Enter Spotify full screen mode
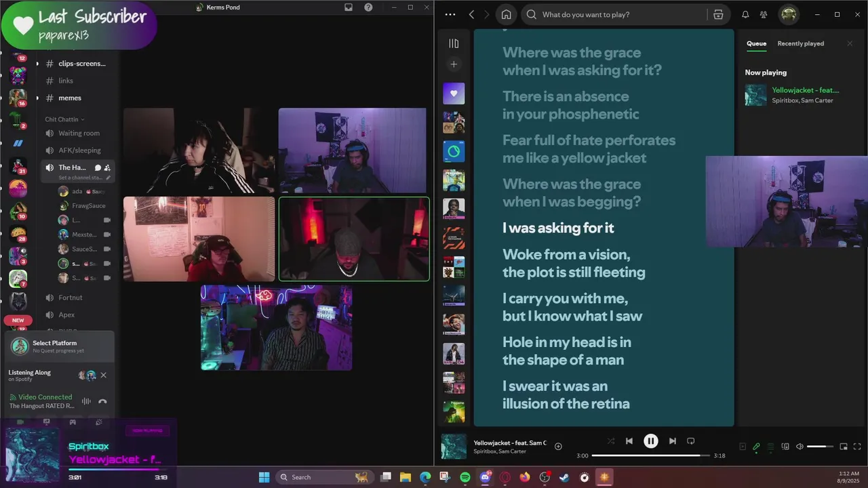The height and width of the screenshot is (488, 868). [x=857, y=447]
